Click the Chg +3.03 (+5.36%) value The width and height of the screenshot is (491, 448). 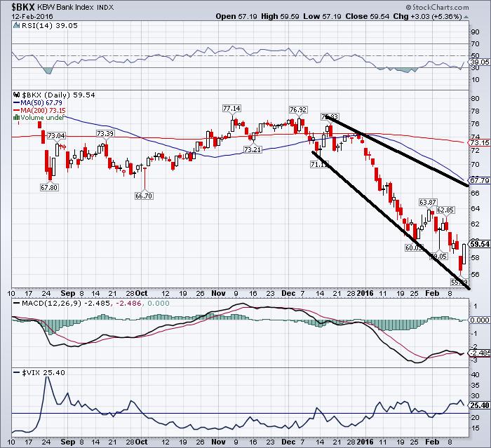427,16
